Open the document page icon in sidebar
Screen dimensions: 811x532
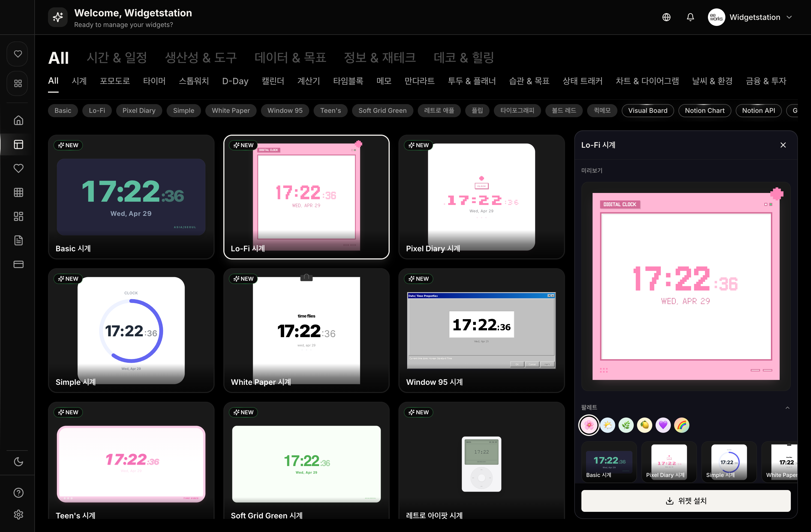click(x=18, y=240)
